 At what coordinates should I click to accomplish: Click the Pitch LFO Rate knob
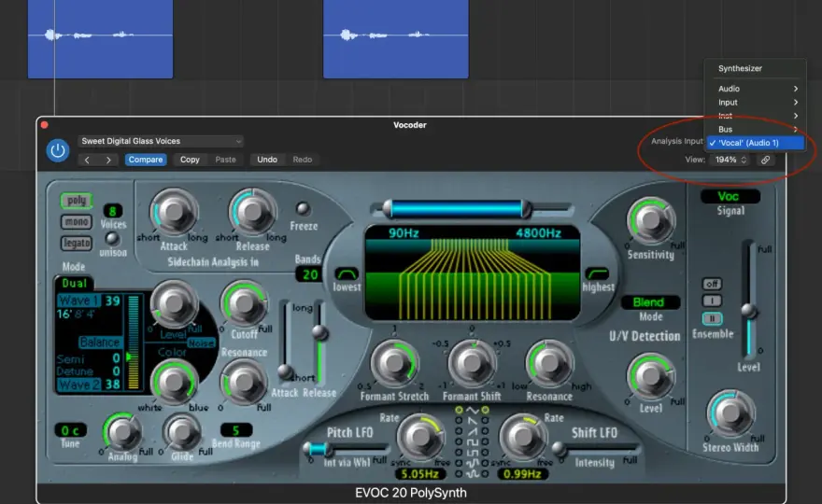[419, 436]
